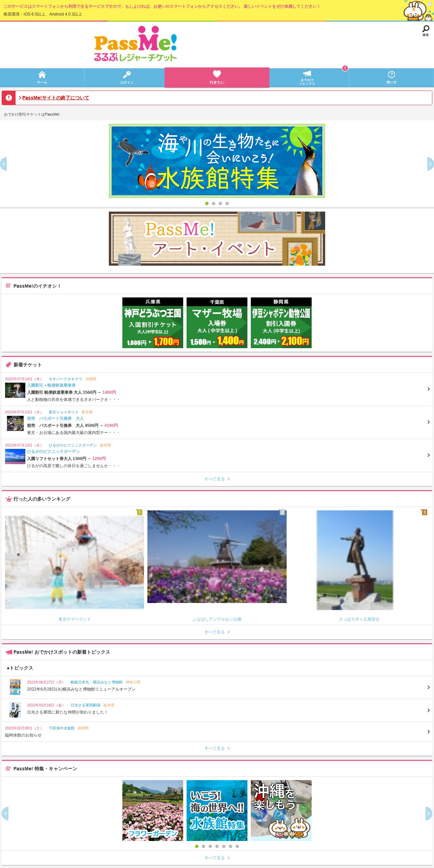The height and width of the screenshot is (868, 434).
Task: Select last campaign carousel dot
Action: tap(237, 846)
